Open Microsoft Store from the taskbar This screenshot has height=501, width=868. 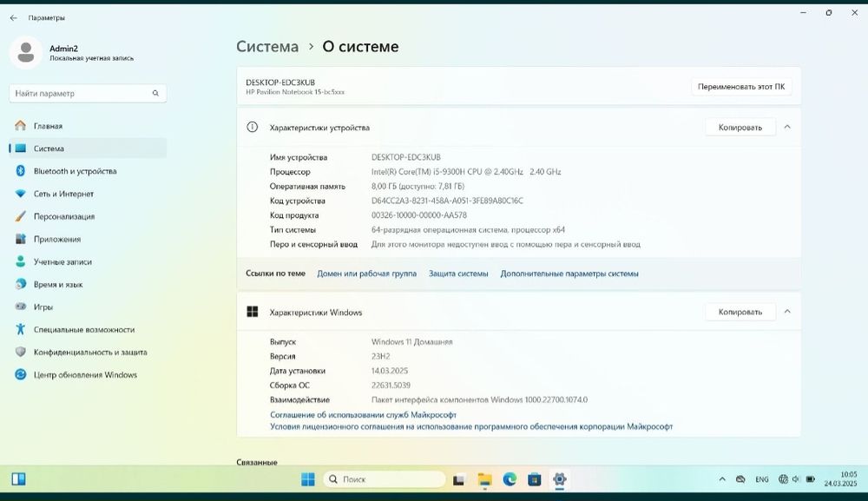coord(534,479)
